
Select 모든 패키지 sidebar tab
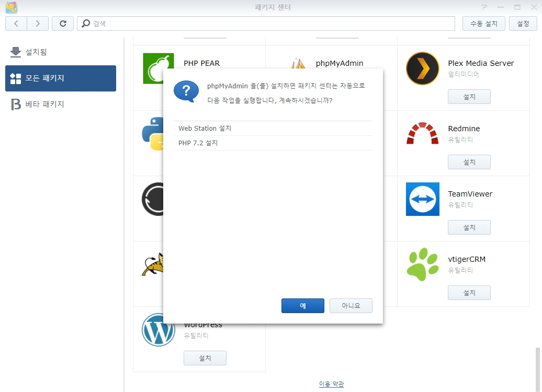[61, 78]
